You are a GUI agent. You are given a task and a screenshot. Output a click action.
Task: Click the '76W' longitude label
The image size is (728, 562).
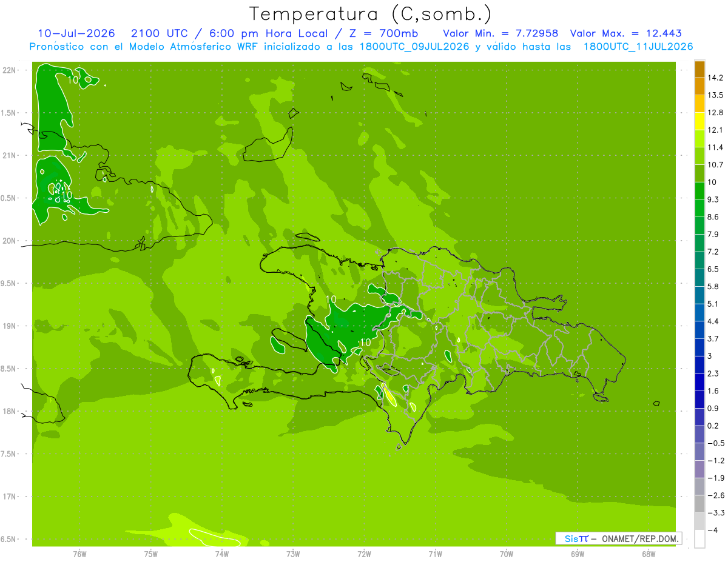pos(79,554)
